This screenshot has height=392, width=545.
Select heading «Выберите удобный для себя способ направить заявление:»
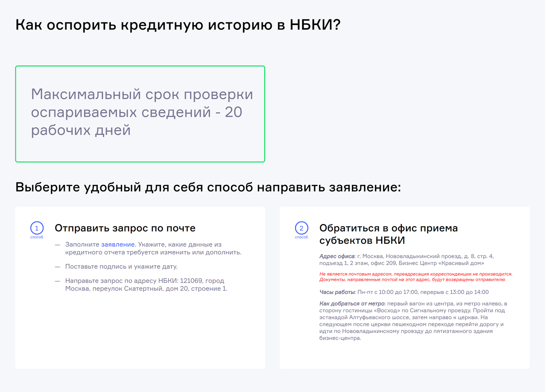click(208, 187)
